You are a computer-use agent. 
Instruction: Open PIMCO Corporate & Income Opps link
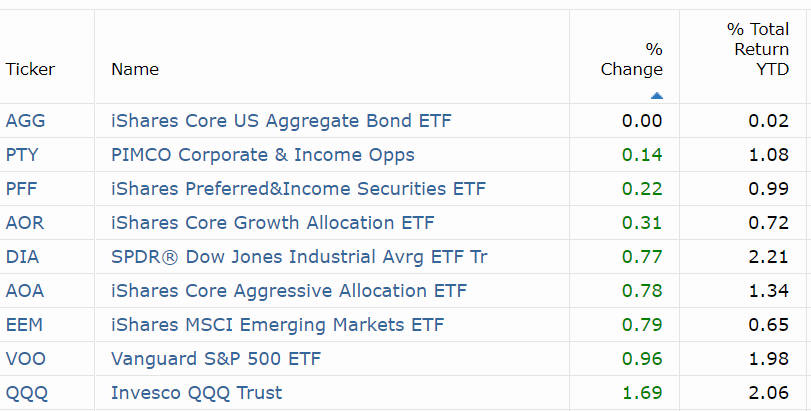(263, 155)
